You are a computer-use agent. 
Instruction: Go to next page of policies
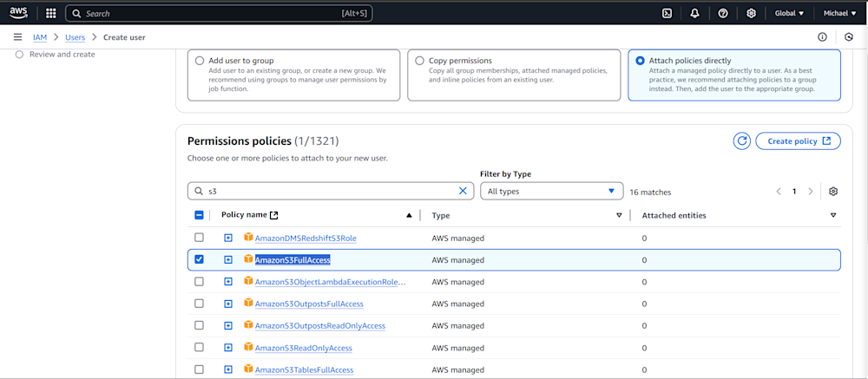tap(811, 192)
